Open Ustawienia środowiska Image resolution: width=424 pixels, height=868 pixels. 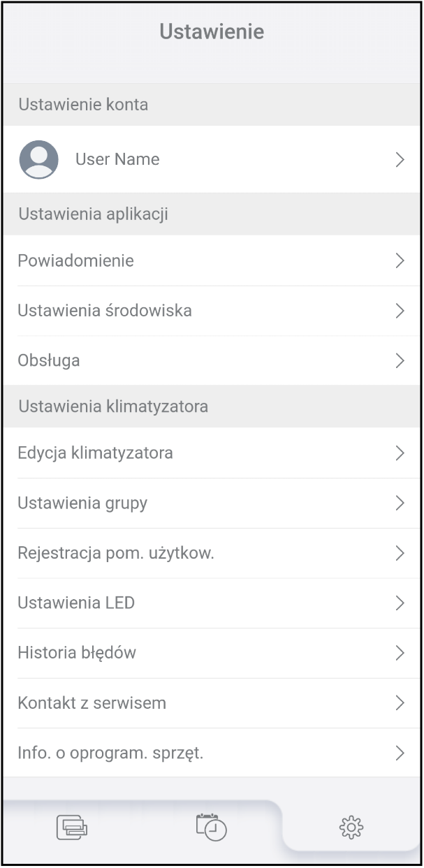coord(105,311)
